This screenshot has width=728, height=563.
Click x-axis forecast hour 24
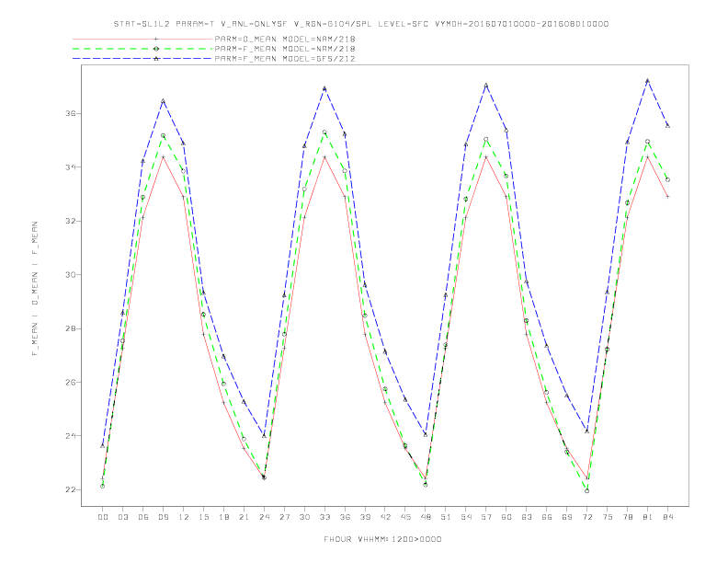pyautogui.click(x=264, y=517)
